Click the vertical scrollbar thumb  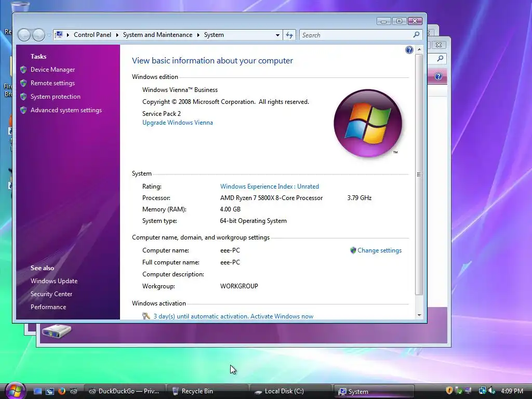419,175
